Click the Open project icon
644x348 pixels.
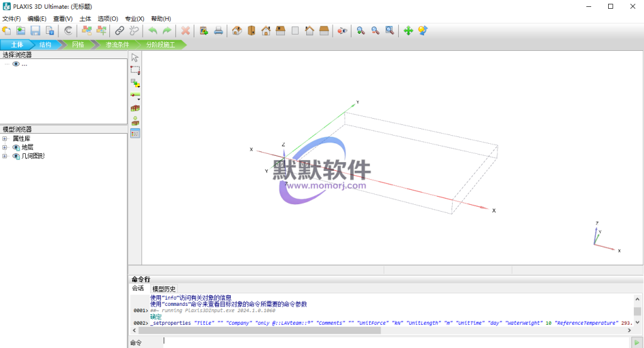tap(21, 30)
